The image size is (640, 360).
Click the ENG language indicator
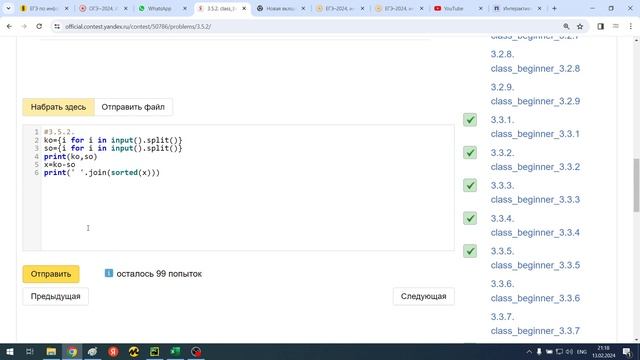click(582, 352)
